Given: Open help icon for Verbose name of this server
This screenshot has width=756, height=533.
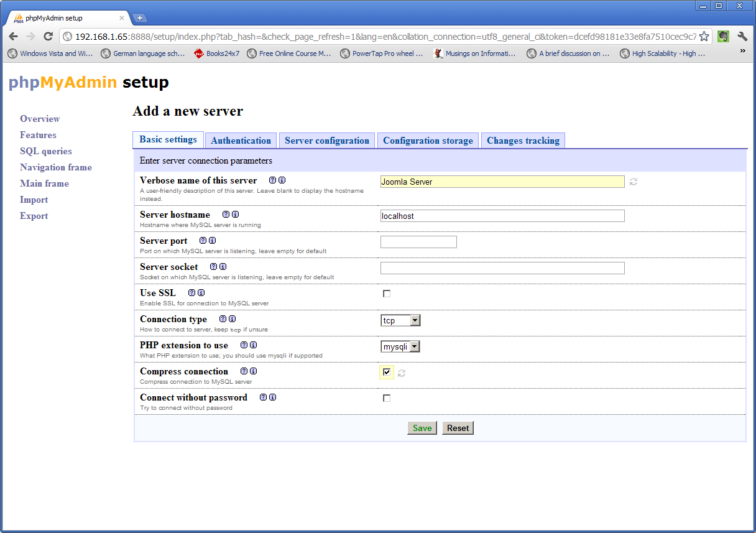Looking at the screenshot, I should (272, 180).
